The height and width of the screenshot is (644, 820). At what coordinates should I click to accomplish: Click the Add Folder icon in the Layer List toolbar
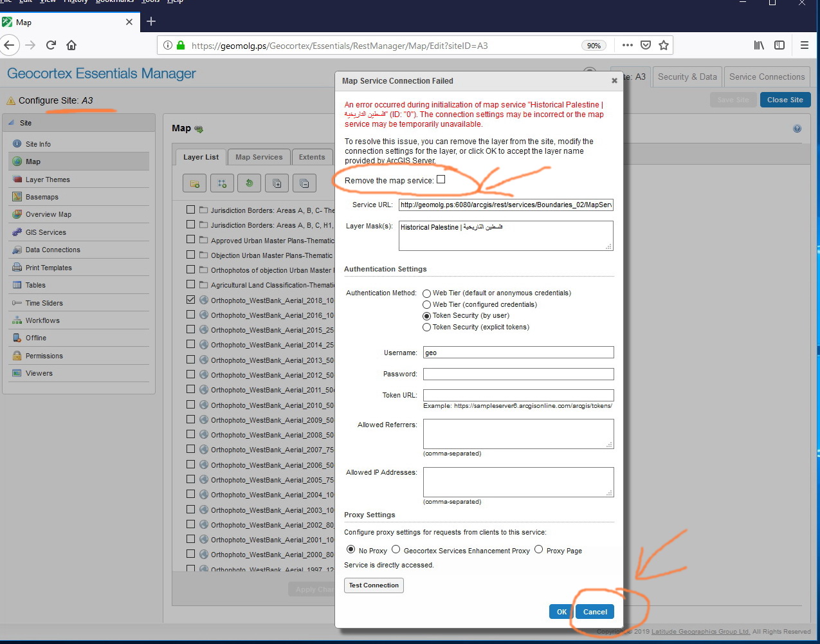coord(194,183)
